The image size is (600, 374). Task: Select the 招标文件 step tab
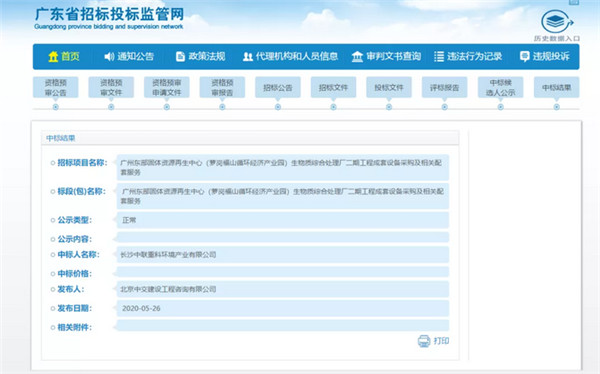coord(333,87)
